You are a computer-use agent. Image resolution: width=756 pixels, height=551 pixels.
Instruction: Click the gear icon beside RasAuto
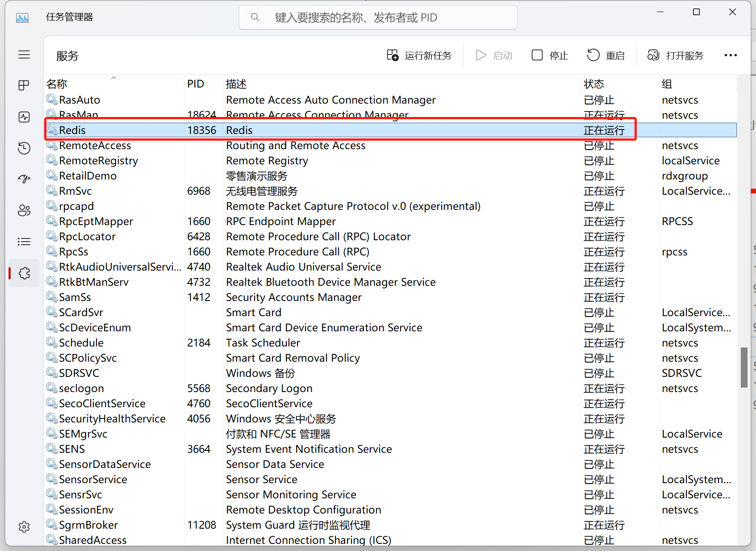(52, 99)
